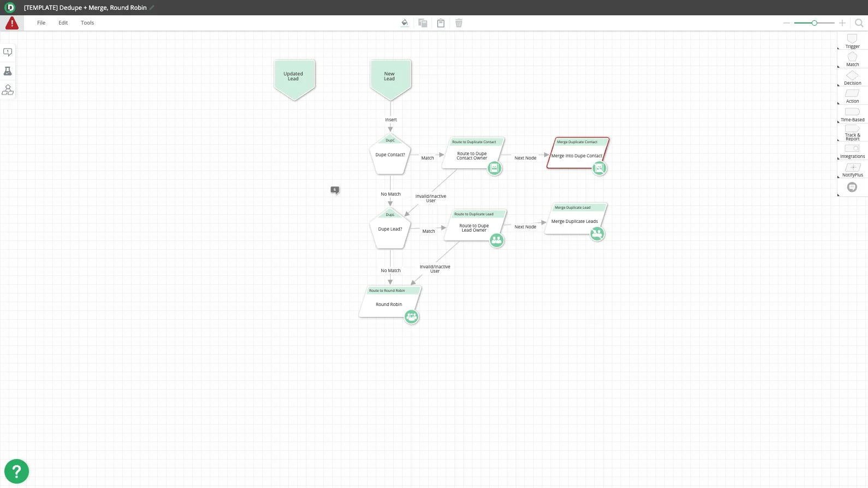Expand the Trigger node palette
This screenshot has width=868, height=488.
tap(852, 41)
